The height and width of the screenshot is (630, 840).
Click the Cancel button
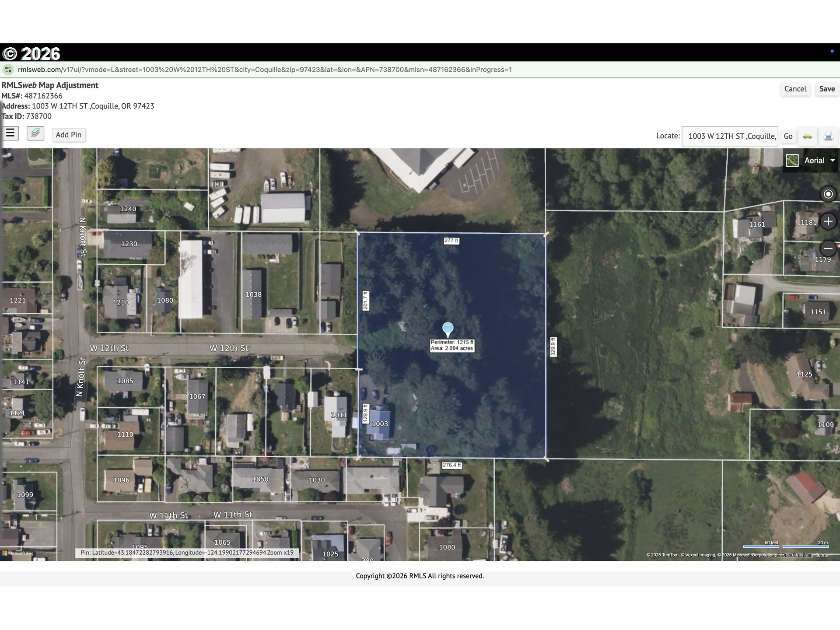[x=795, y=89]
